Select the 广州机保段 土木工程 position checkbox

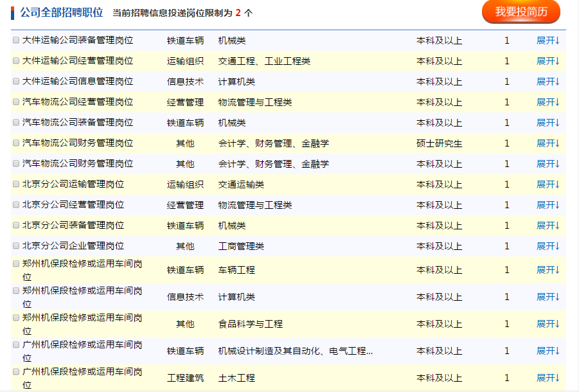coord(16,372)
